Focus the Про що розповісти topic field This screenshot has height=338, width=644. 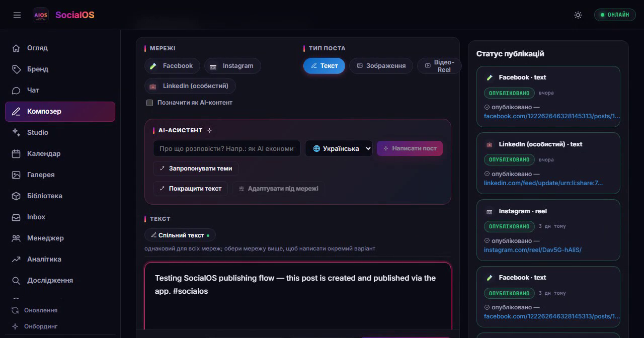pos(227,148)
